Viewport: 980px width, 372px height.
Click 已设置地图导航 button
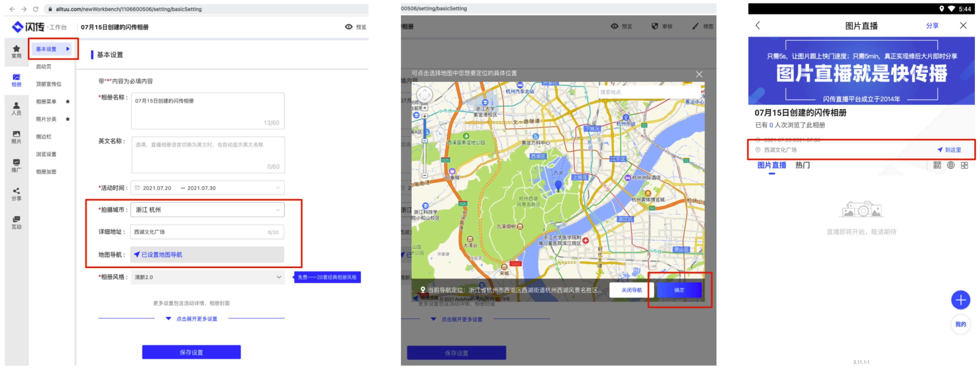[207, 255]
